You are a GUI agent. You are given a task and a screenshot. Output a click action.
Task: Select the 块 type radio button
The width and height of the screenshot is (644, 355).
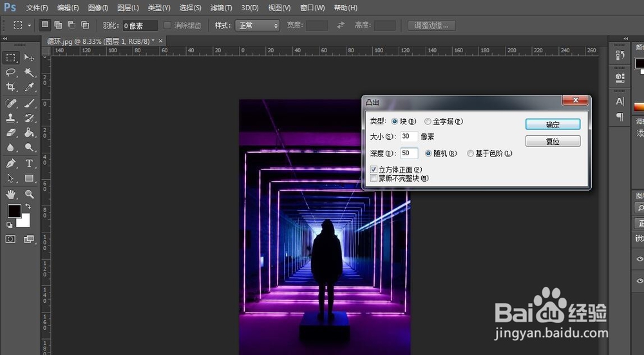[x=395, y=122]
